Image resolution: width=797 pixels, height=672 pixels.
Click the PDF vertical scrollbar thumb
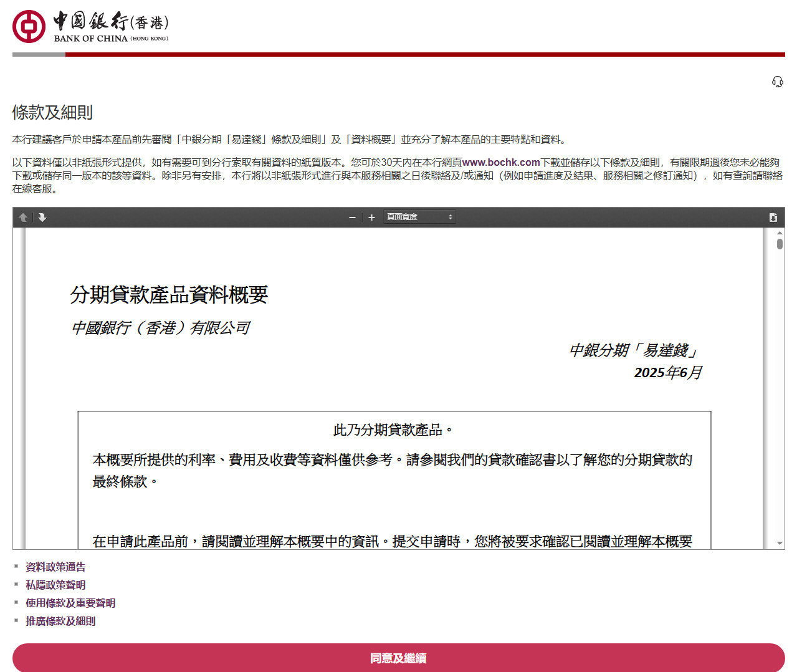pos(780,244)
